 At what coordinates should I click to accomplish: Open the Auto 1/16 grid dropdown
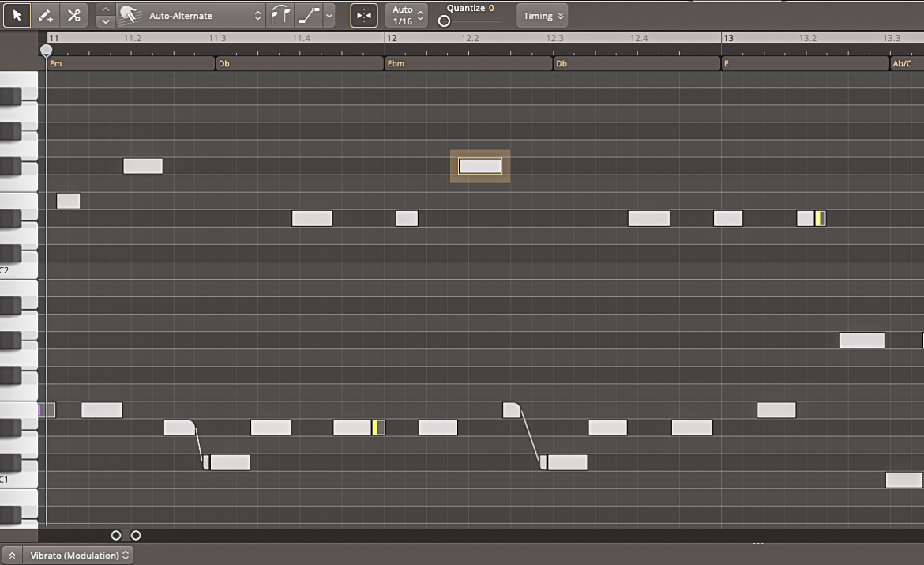coord(407,15)
